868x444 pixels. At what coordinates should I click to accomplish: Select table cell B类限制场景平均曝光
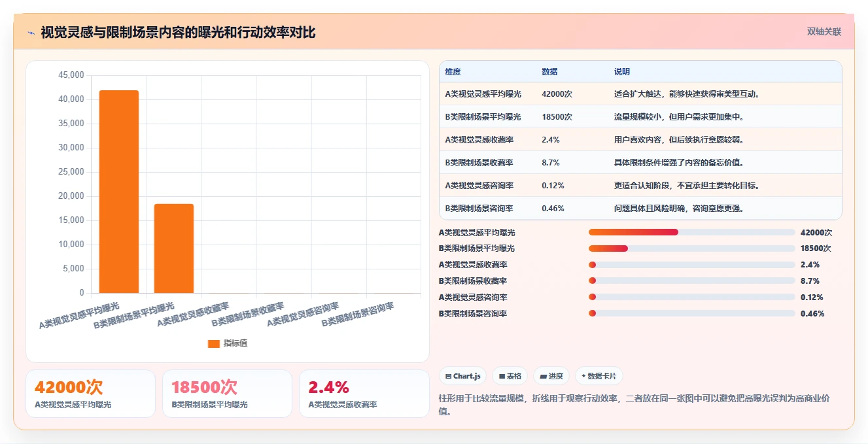click(x=483, y=117)
